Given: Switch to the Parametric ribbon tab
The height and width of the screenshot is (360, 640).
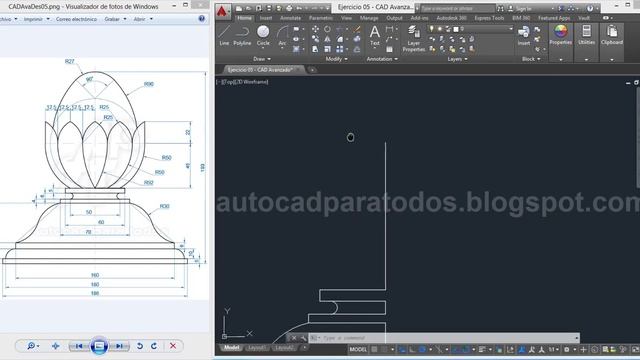Looking at the screenshot, I should pyautogui.click(x=320, y=18).
